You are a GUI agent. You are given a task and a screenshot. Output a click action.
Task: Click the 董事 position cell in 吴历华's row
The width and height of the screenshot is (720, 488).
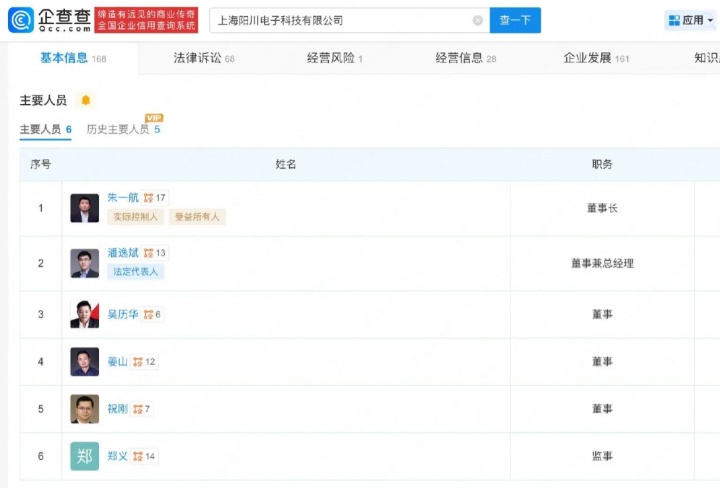tap(602, 314)
